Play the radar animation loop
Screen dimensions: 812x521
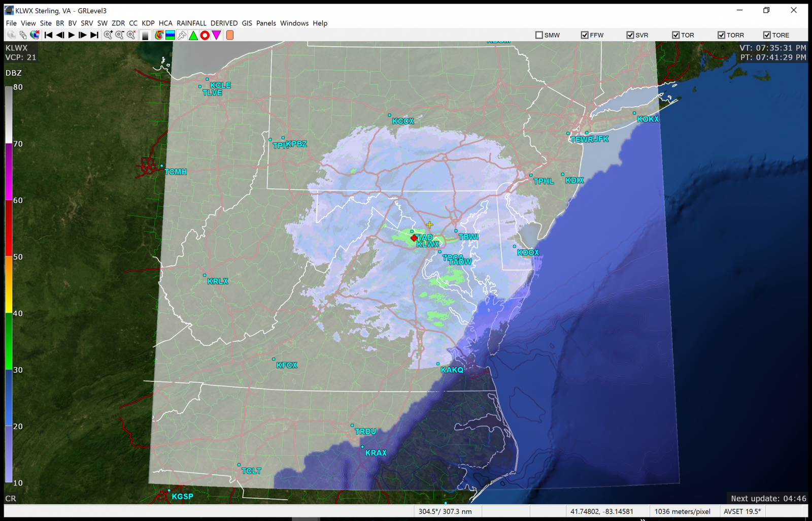pos(72,35)
